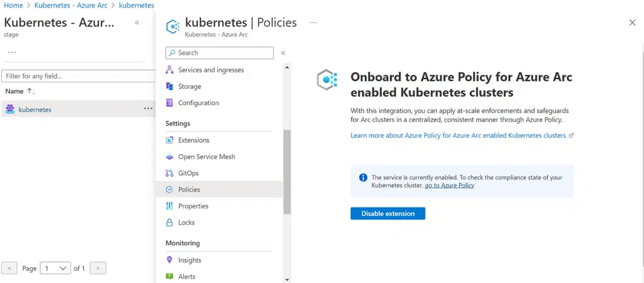
Task: Collapse the Kubernetes - Azure Arc list pane
Action: (x=136, y=23)
